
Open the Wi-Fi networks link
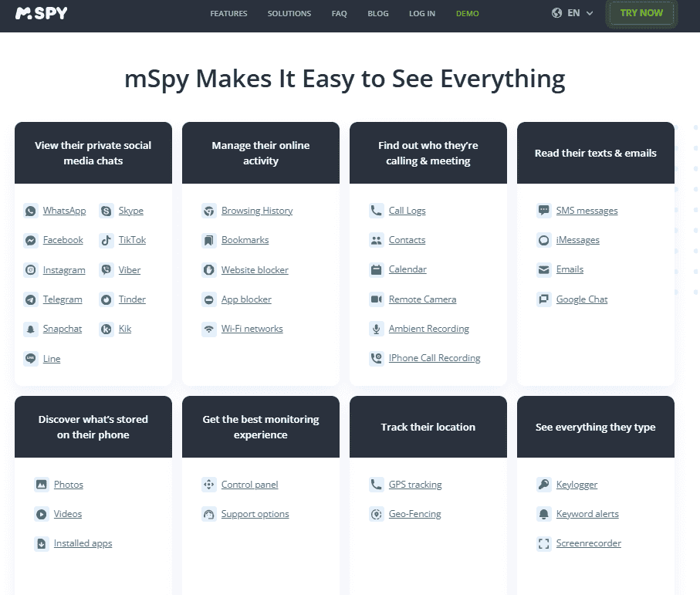coord(252,329)
